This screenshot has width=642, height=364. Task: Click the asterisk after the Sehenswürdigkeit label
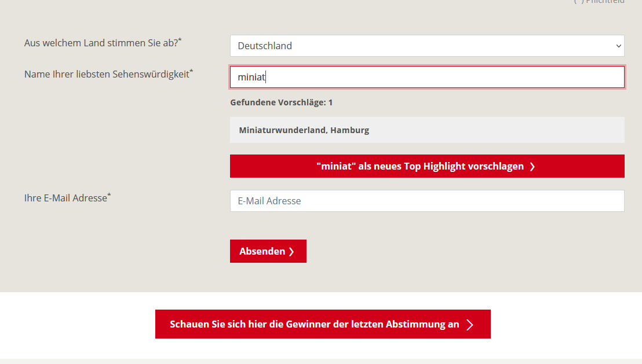[192, 71]
